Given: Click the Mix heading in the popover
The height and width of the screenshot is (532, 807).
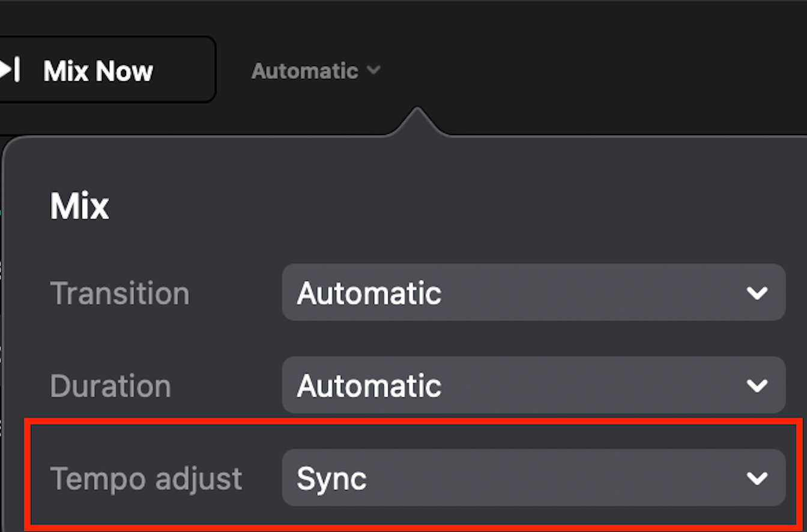Looking at the screenshot, I should (80, 207).
